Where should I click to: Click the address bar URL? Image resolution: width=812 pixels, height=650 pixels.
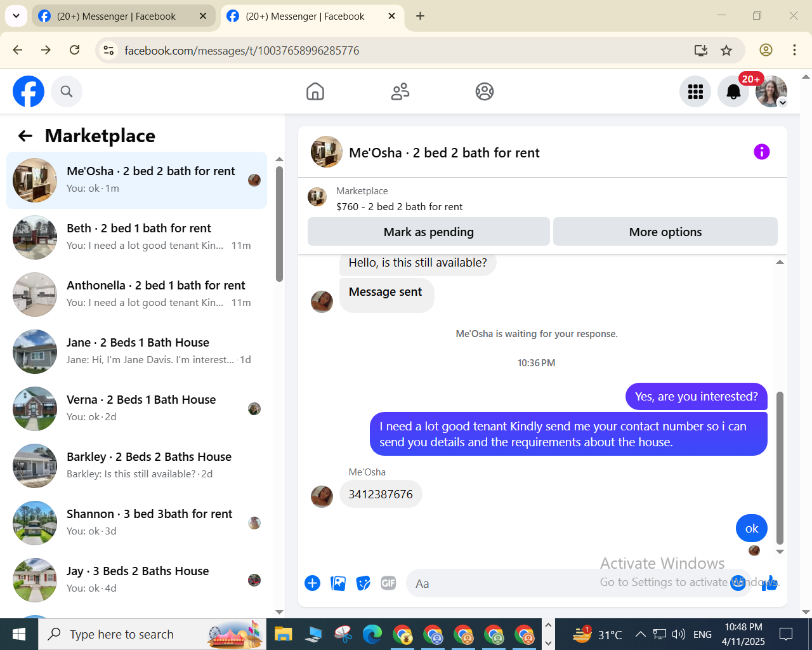click(x=242, y=51)
